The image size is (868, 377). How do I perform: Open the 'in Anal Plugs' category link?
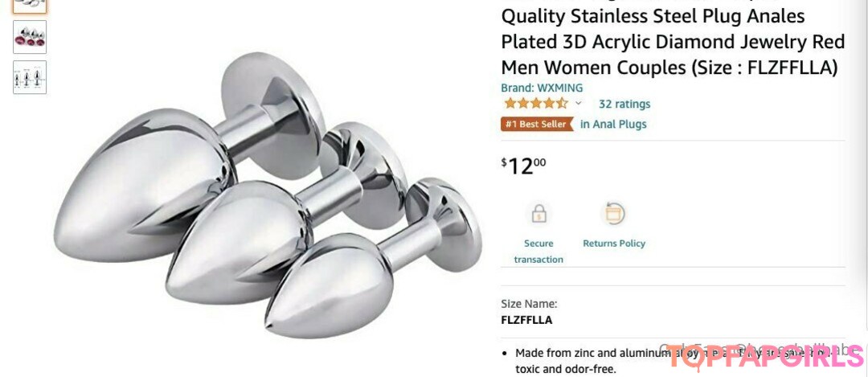click(x=613, y=124)
